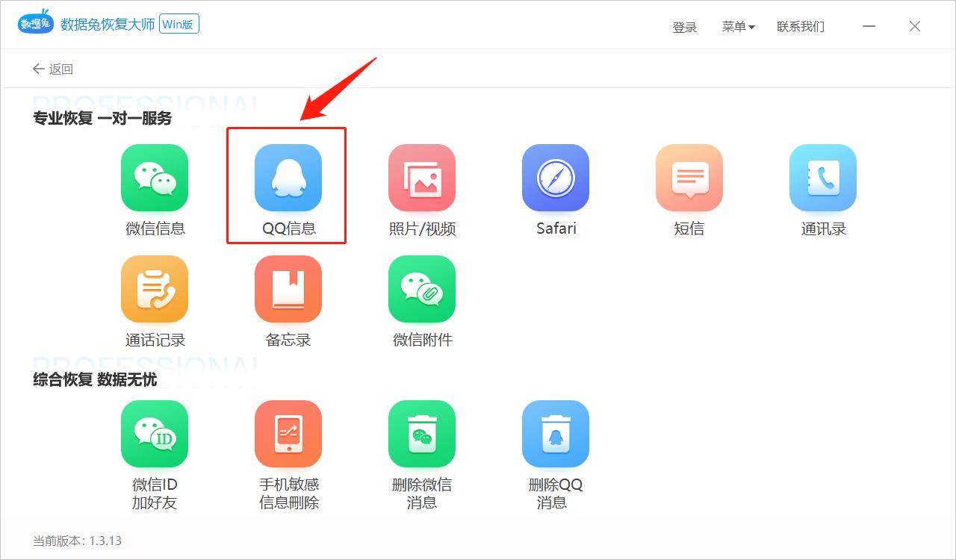Click the 通讯录 text label
The height and width of the screenshot is (560, 956).
[x=824, y=228]
